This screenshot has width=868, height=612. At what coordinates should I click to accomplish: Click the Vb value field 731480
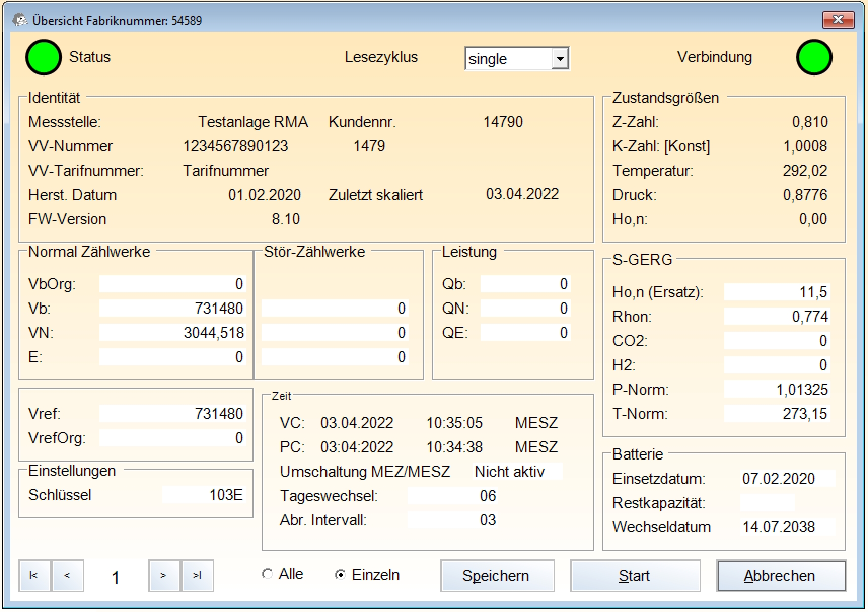coord(172,308)
